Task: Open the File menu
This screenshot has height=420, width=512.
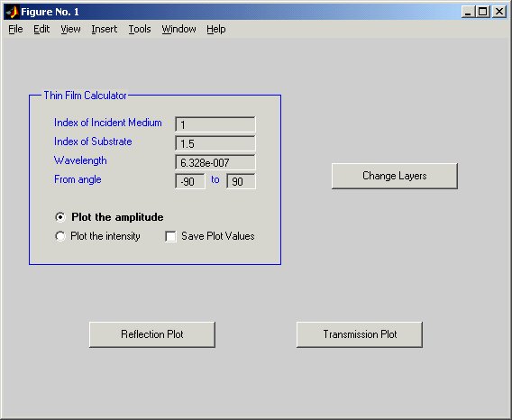Action: point(15,29)
